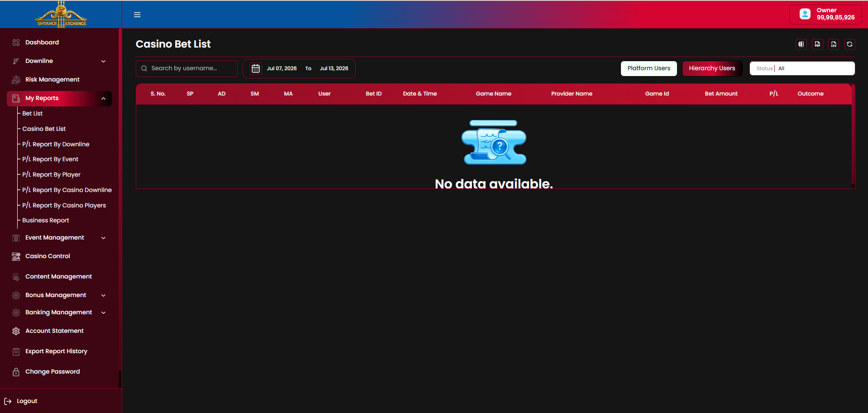
Task: Expand the Banking Management chevron
Action: (x=103, y=312)
